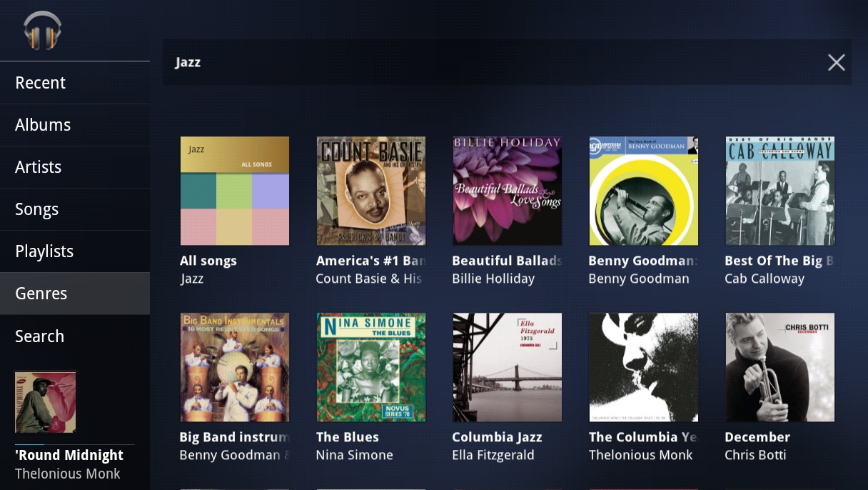The height and width of the screenshot is (490, 868).
Task: Open Thelonious Monk Columbia Years cover
Action: (644, 367)
